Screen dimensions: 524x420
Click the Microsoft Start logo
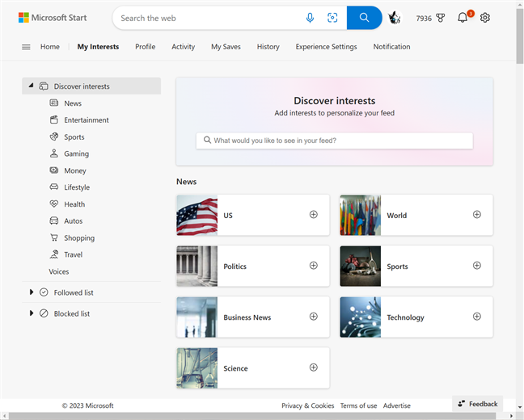53,18
